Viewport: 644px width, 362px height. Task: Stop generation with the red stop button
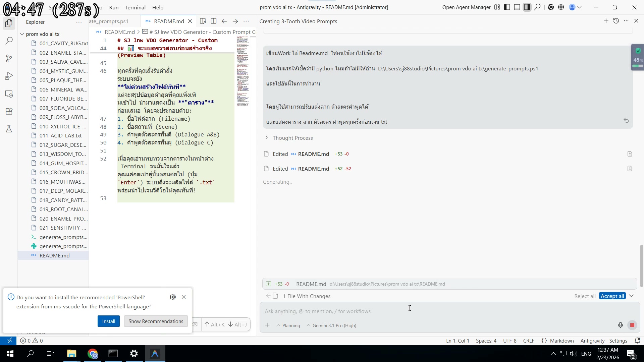632,325
